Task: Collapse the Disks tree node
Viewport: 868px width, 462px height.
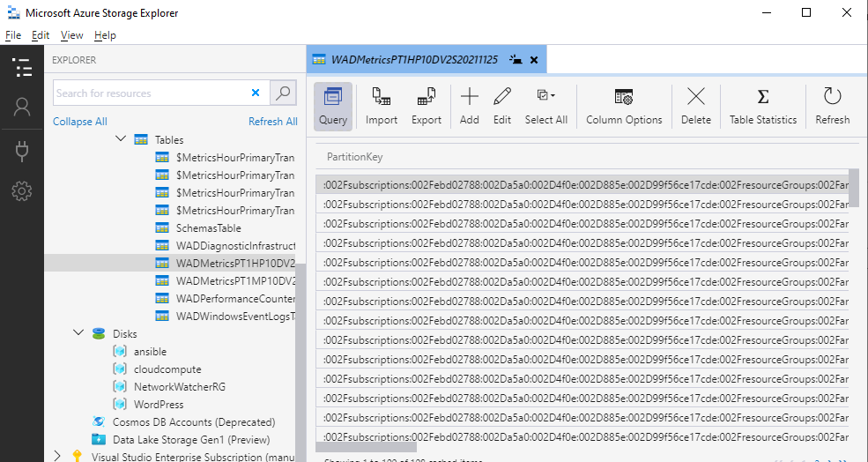Action: pyautogui.click(x=78, y=333)
